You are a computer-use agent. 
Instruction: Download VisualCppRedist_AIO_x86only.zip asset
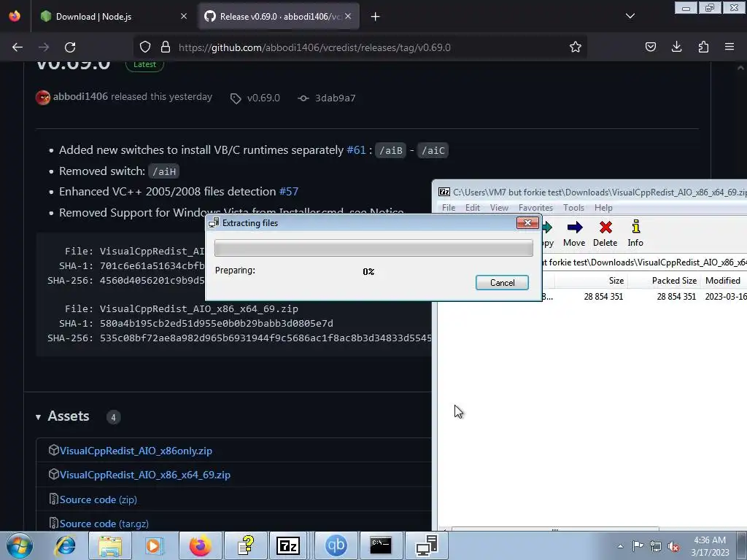click(136, 451)
